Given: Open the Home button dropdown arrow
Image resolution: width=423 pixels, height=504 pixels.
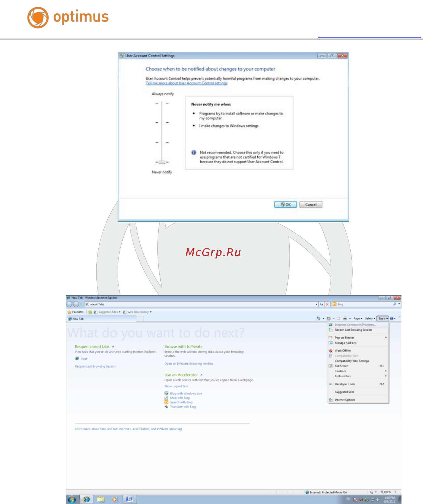Looking at the screenshot, I should [324, 319].
